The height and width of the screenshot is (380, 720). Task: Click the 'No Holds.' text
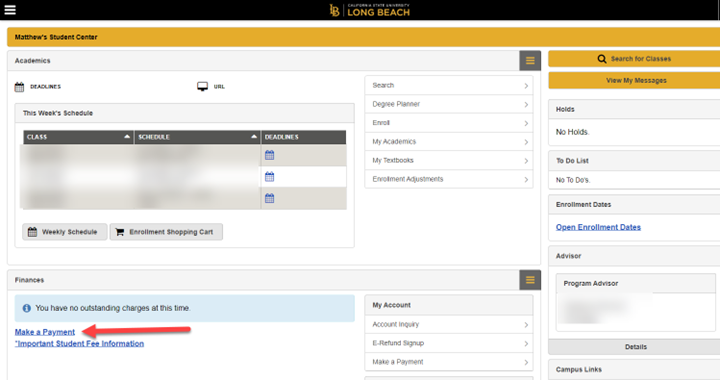click(572, 132)
